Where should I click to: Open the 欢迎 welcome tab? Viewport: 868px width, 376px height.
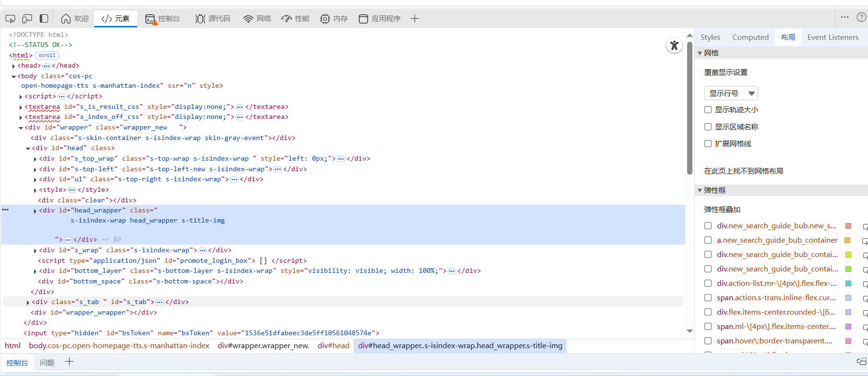[x=75, y=19]
